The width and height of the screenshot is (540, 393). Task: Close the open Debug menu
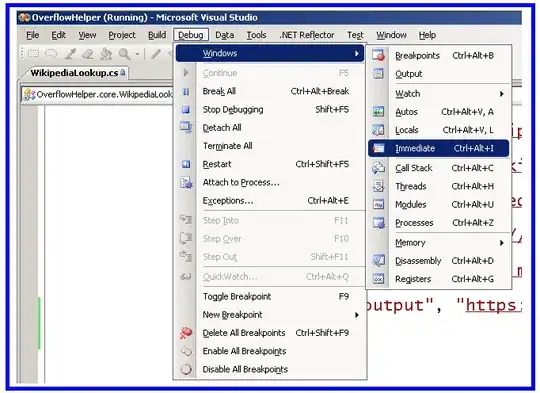191,35
